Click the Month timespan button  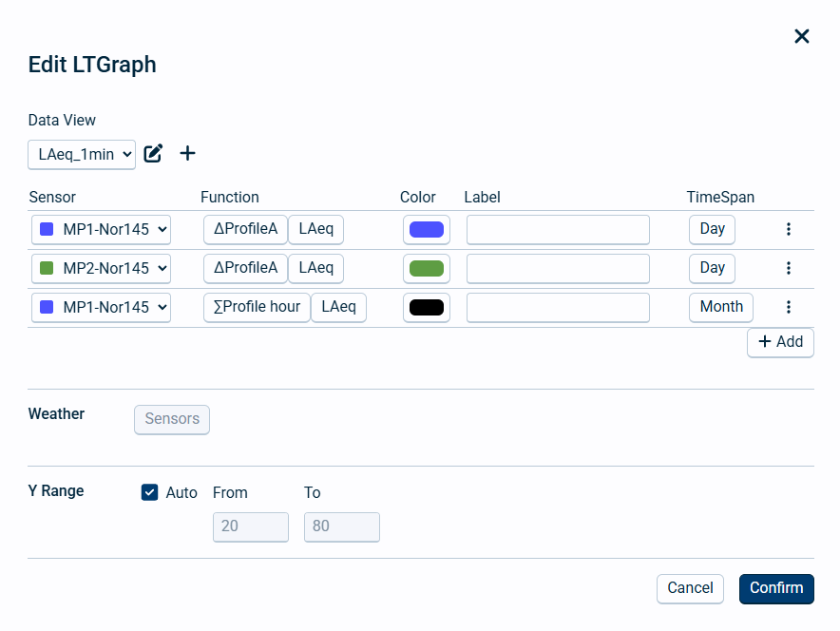[x=720, y=307]
